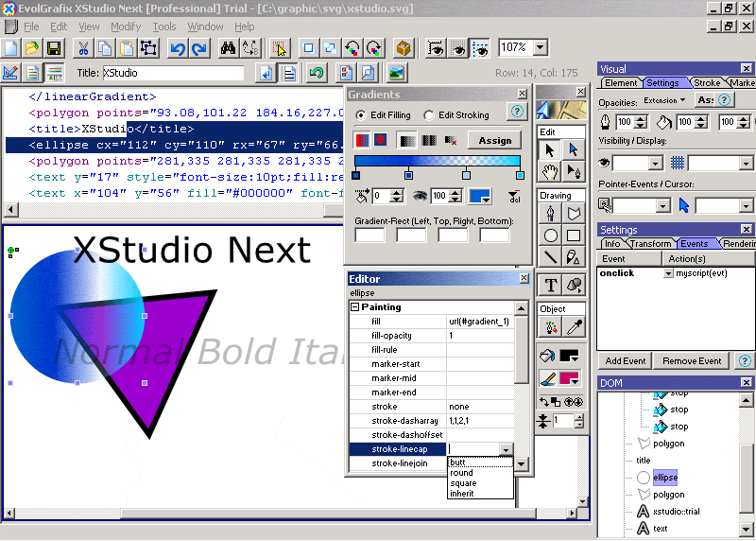Select the black arrow selection tool

[x=550, y=149]
